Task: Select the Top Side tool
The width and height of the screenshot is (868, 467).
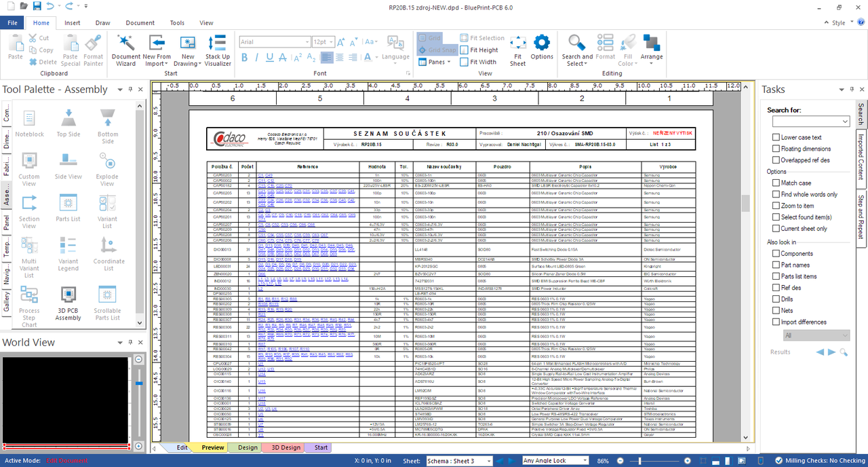Action: point(68,123)
